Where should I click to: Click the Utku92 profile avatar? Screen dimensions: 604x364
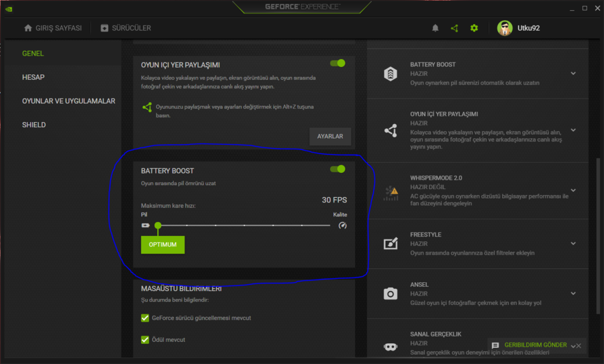505,28
